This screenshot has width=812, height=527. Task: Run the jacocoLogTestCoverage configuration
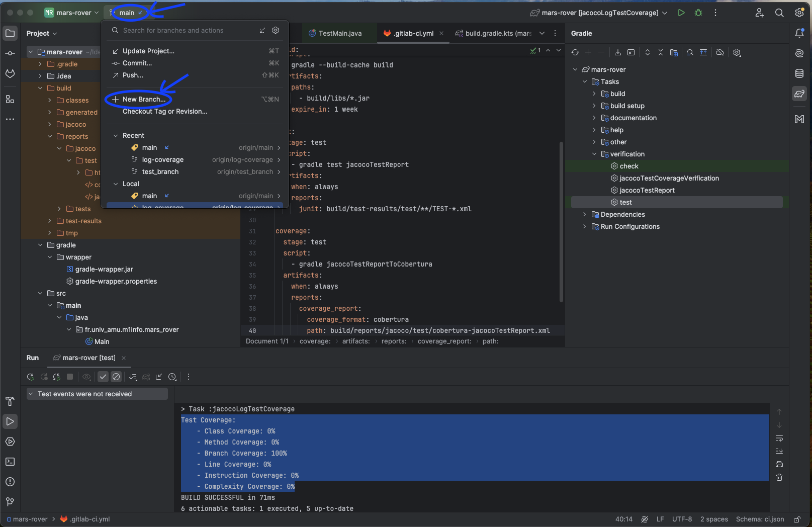coord(681,13)
